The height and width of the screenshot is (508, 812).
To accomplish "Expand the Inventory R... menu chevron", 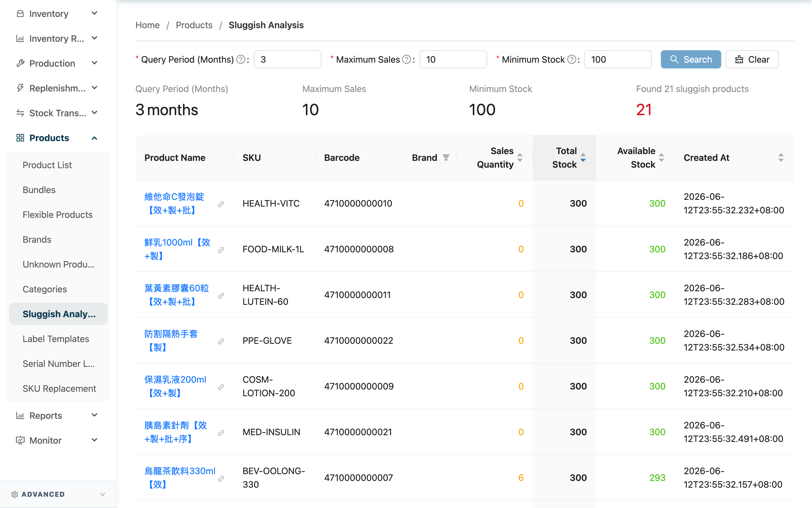I will 95,38.
